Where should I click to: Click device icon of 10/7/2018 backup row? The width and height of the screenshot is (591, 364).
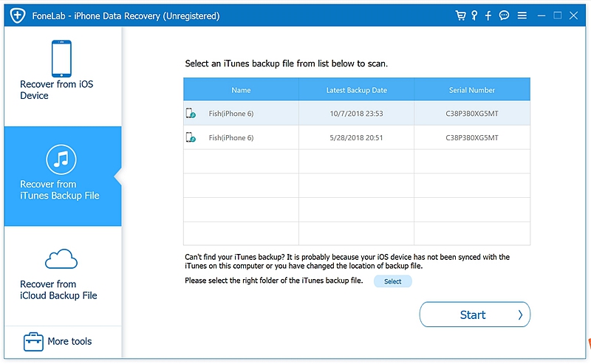pyautogui.click(x=191, y=113)
